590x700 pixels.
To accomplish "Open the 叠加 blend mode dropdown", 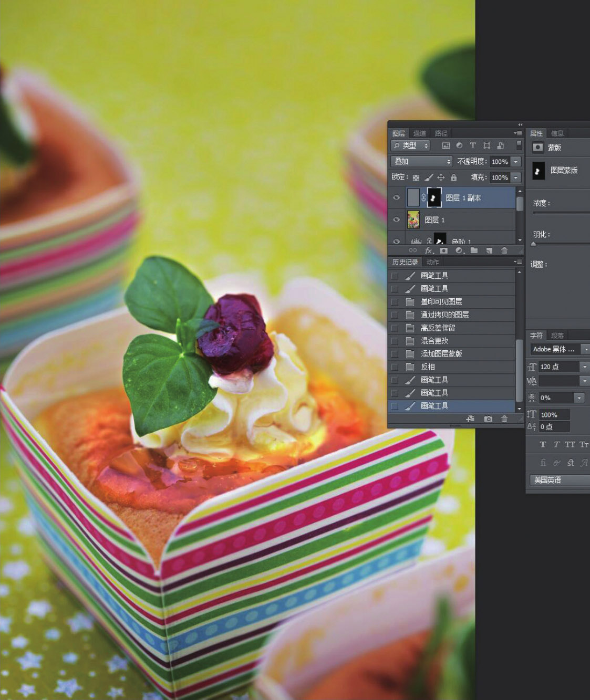I will tap(422, 162).
